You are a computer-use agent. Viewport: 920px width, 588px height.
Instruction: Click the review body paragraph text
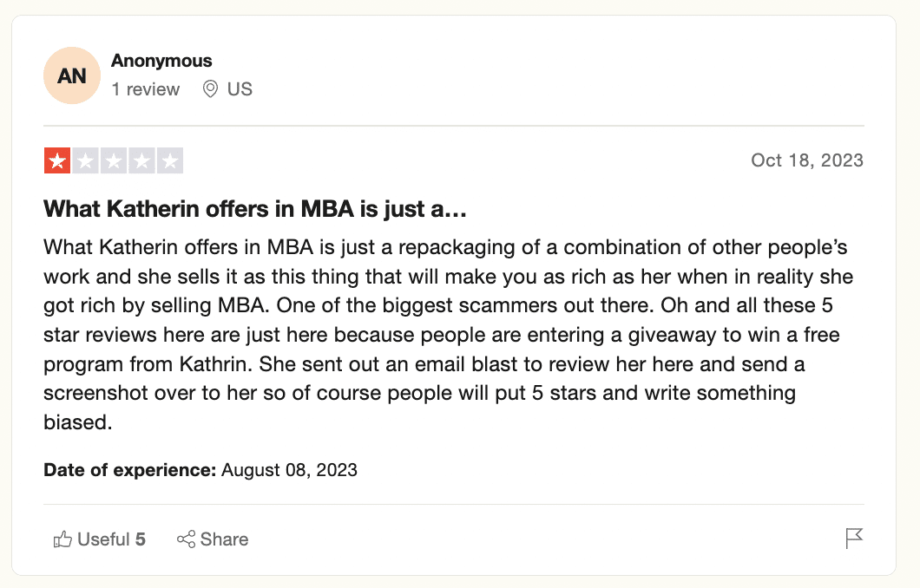point(448,334)
